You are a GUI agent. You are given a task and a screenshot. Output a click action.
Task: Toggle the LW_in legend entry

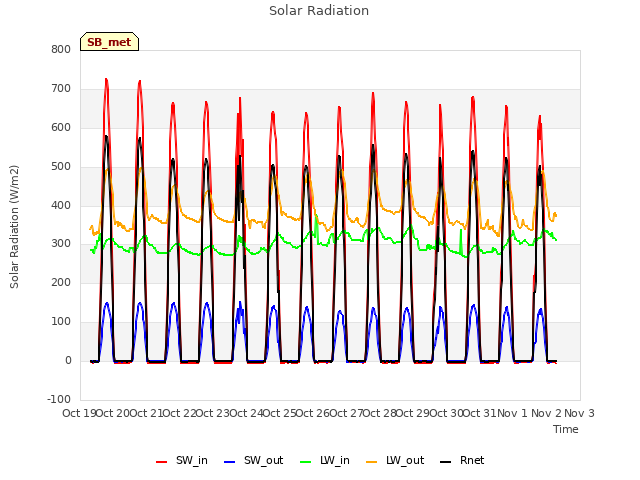pos(324,460)
